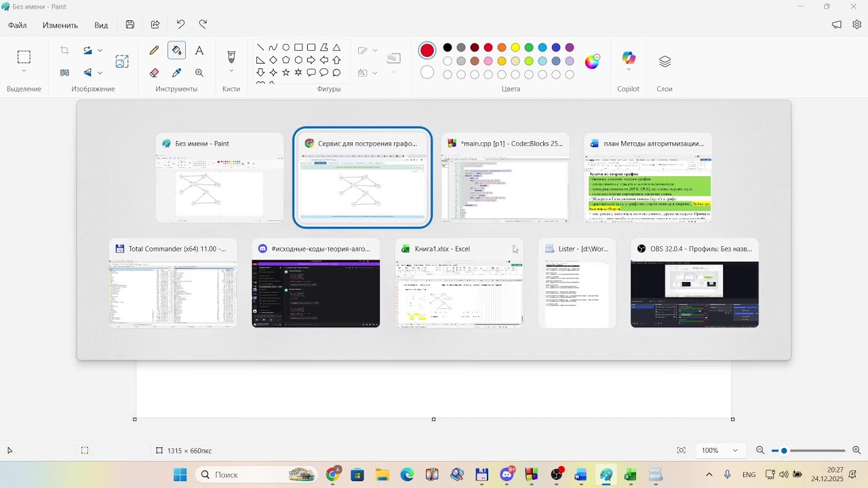Expand the Rotate options dropdown arrow
Viewport: 868px width, 488px height.
tap(100, 50)
